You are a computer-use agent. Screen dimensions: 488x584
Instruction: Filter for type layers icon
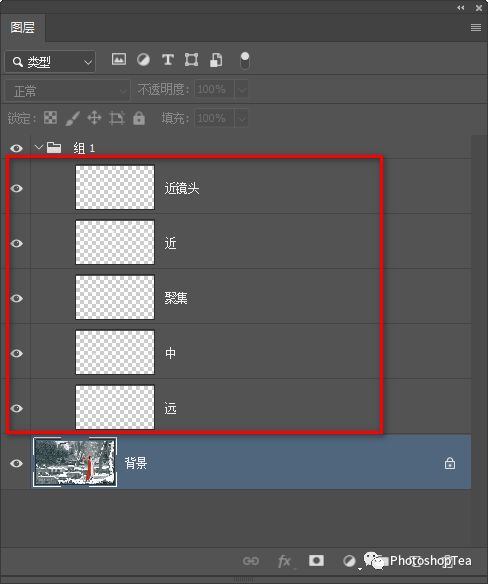pos(168,60)
